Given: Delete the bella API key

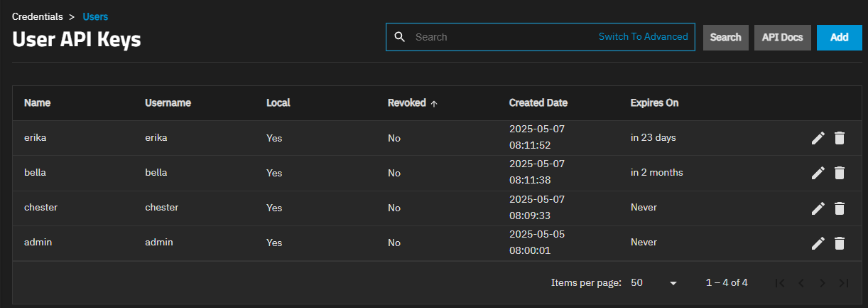Looking at the screenshot, I should coord(840,173).
